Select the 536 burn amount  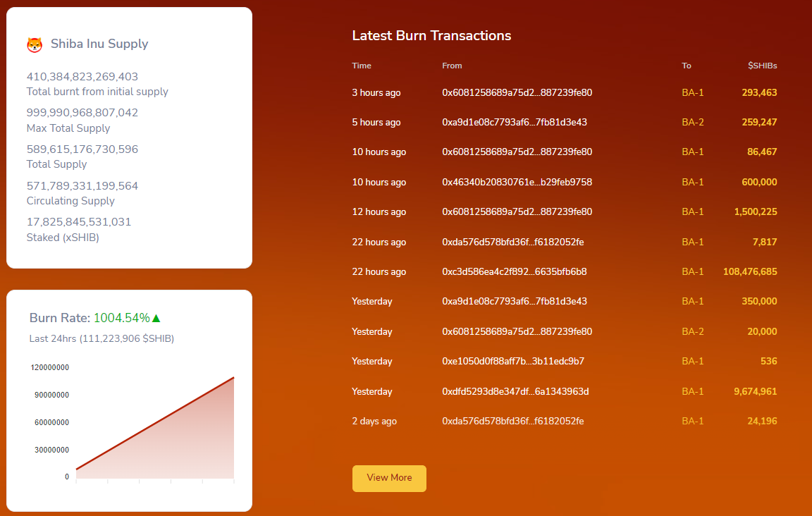[x=768, y=361]
